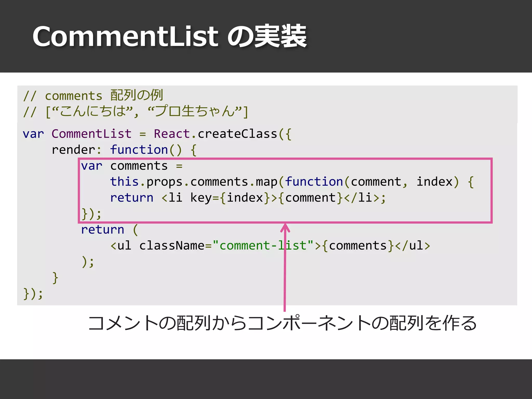Click the comment line "// comments 配列の例"
Image resolution: width=532 pixels, height=399 pixels.
tap(93, 95)
